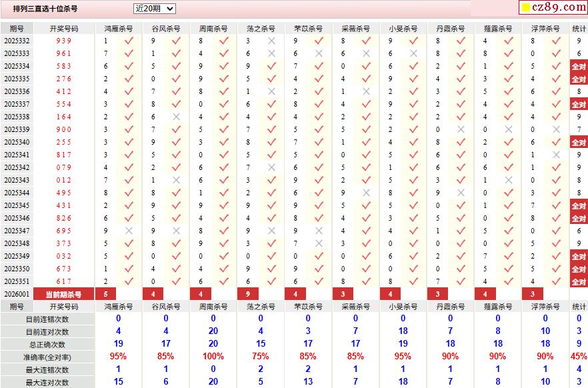Click the 95% accuracy value for 鸿雁杀号

coord(118,356)
